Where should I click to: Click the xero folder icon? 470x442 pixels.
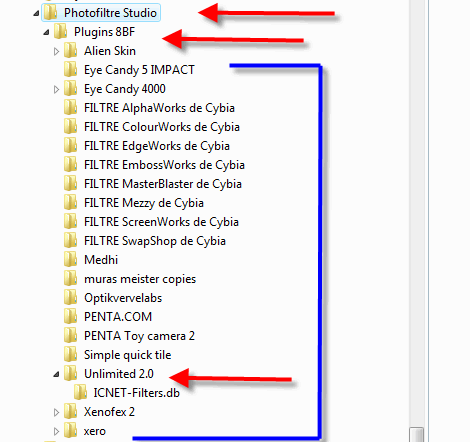click(71, 431)
